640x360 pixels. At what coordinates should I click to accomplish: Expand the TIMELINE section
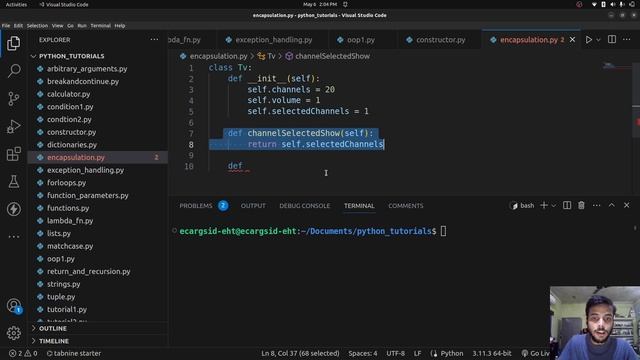(54, 341)
